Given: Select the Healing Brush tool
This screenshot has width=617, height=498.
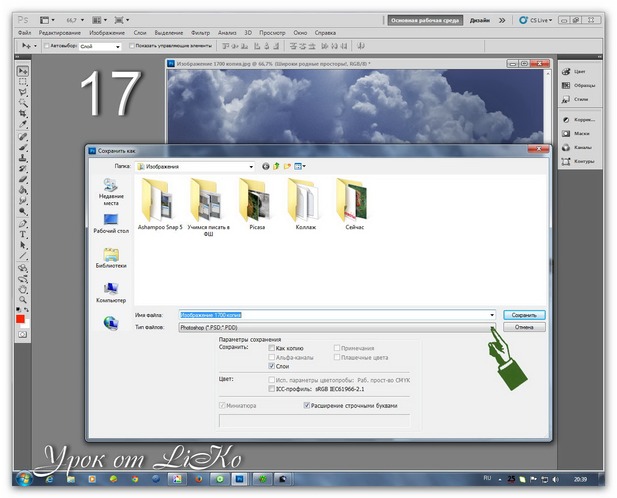Looking at the screenshot, I should click(x=23, y=137).
